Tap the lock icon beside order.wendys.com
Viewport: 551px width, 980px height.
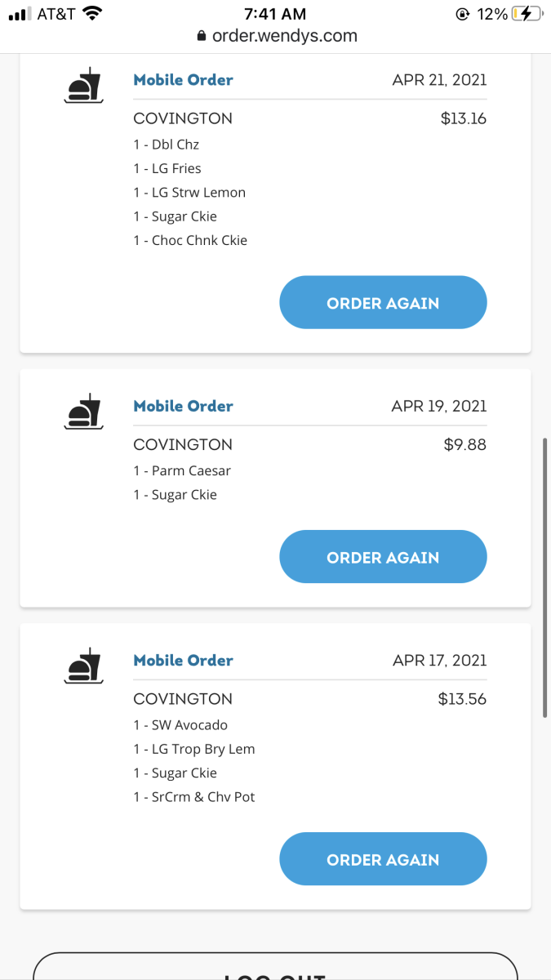(201, 37)
